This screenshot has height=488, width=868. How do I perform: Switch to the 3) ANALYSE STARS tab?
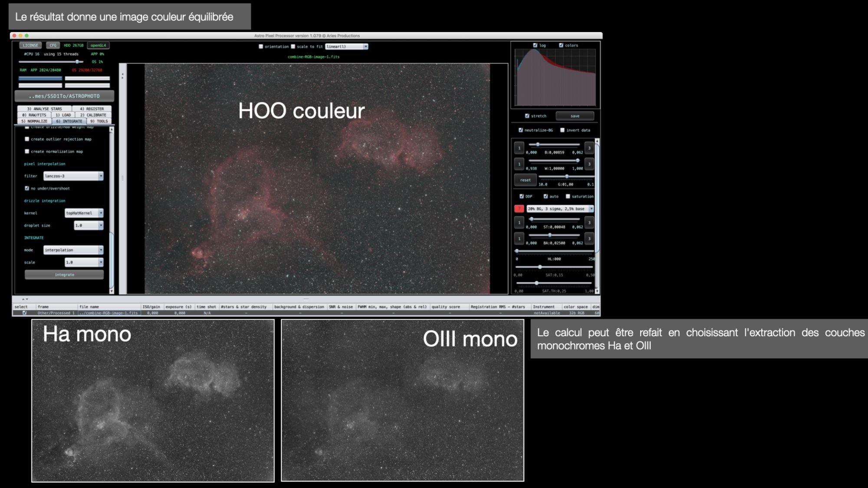[x=45, y=109]
